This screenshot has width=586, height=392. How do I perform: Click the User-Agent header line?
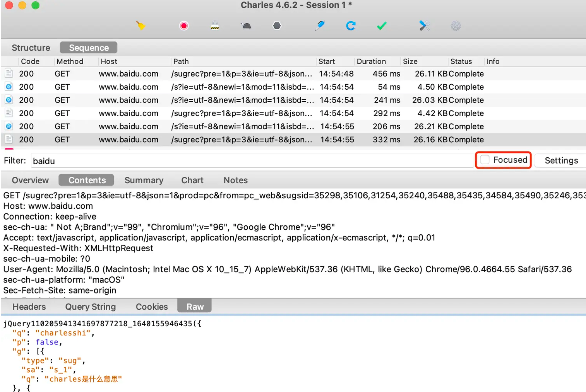point(287,269)
